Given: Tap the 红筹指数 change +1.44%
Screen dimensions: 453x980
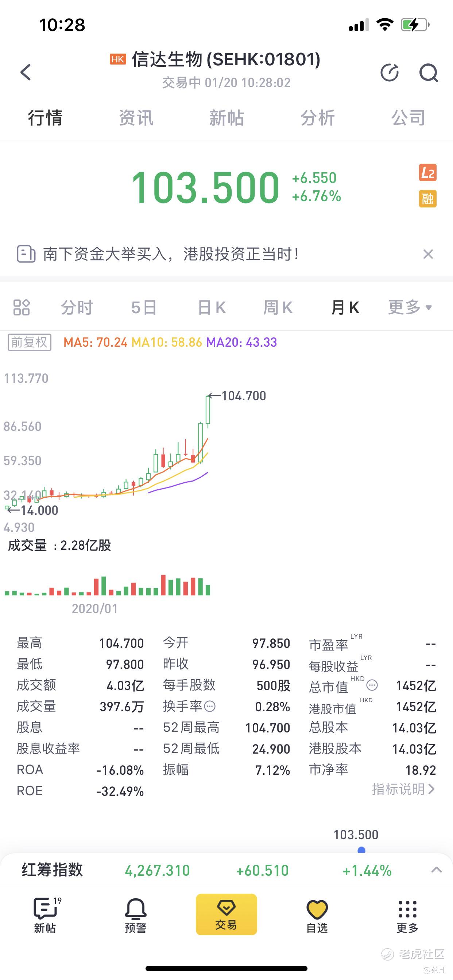Looking at the screenshot, I should tap(367, 870).
